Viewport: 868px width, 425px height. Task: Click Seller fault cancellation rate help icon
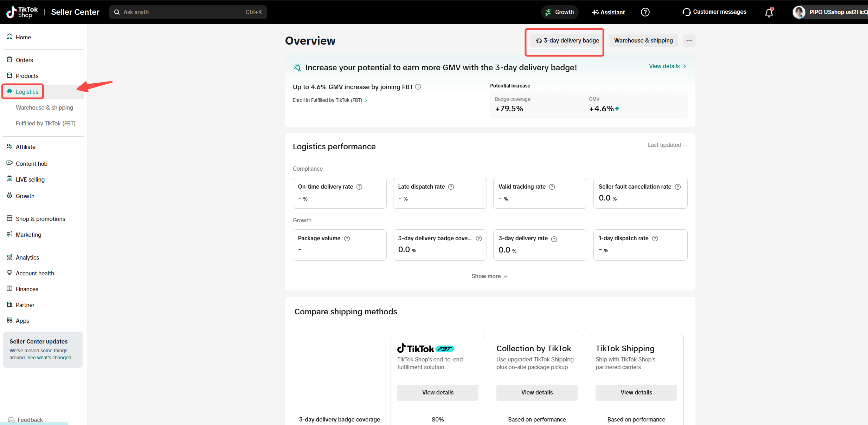click(678, 187)
